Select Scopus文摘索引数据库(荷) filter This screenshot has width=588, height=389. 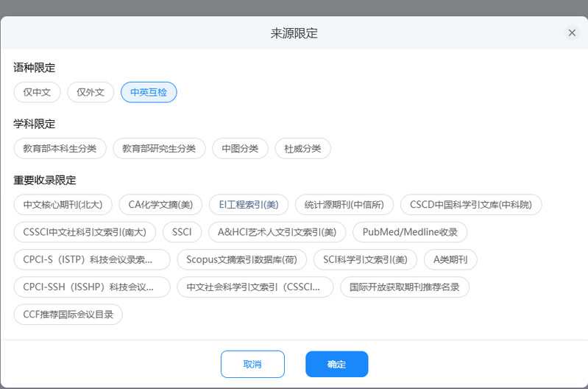[x=241, y=259]
